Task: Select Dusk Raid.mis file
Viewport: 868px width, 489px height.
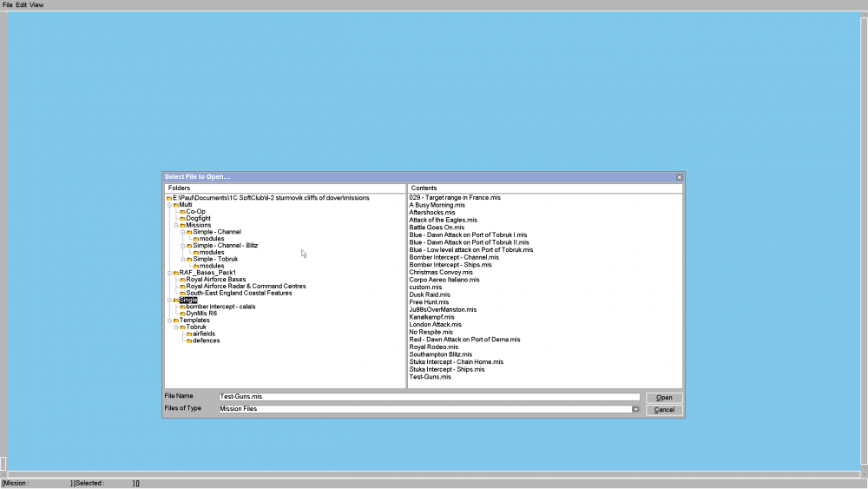Action: (430, 294)
